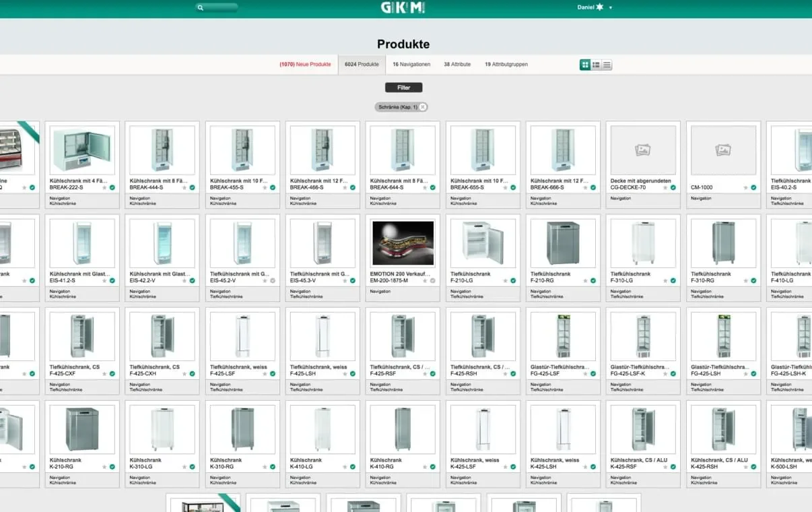
Task: Toggle green status check on BREAK-444-S
Action: tap(193, 187)
